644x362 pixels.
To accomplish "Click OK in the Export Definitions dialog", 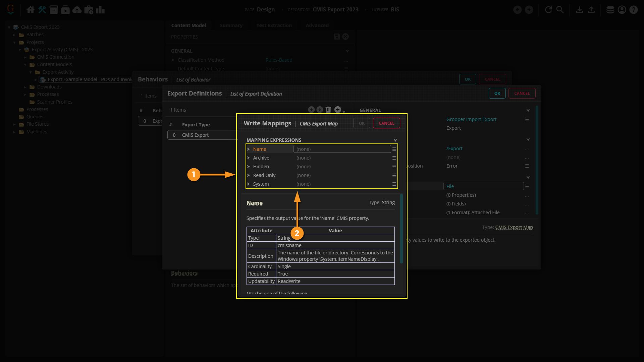I will pyautogui.click(x=497, y=93).
